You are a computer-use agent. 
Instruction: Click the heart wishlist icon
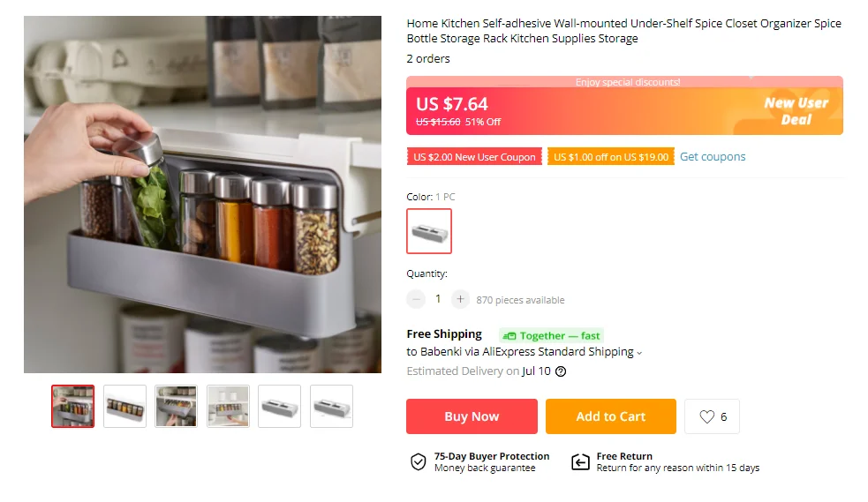click(x=706, y=417)
